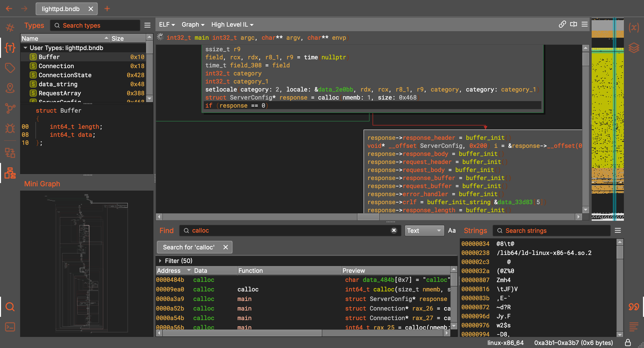This screenshot has width=644, height=348.
Task: Open the Text search type dropdown
Action: point(424,231)
